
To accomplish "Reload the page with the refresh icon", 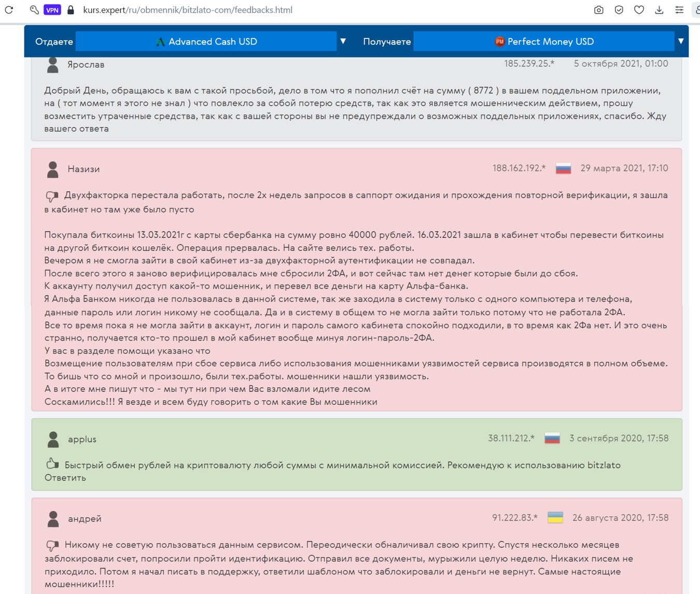I will pos(9,10).
